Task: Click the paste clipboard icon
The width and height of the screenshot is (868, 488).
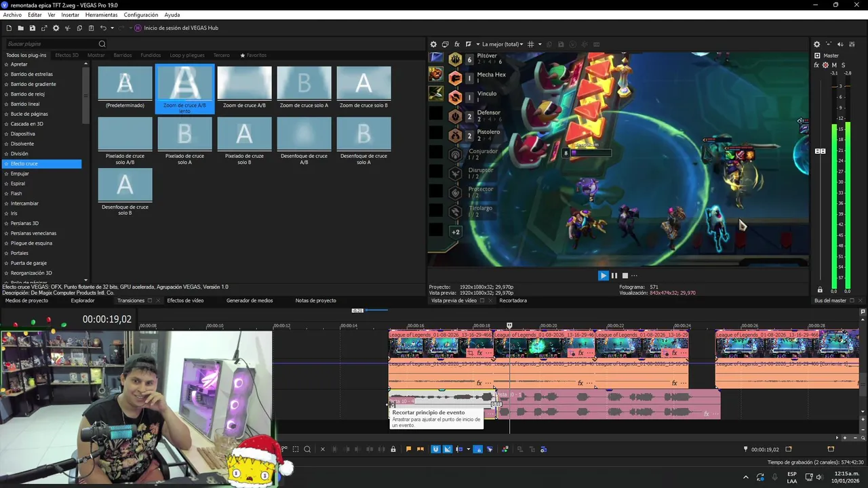Action: click(91, 28)
